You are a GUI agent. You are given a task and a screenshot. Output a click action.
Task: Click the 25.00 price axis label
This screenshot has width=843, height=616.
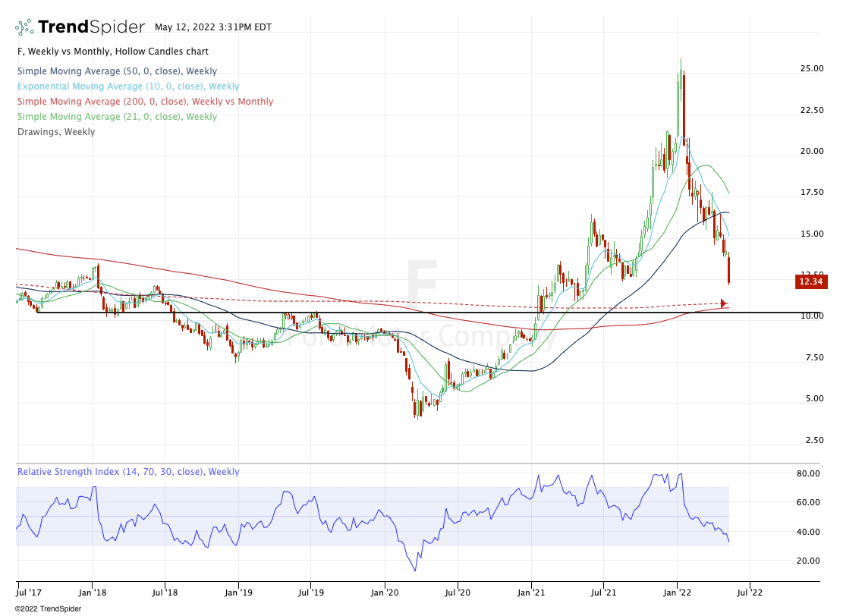point(811,68)
